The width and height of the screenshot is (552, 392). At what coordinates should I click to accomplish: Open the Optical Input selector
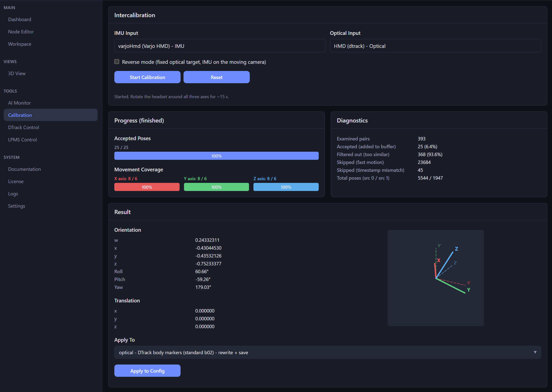(x=435, y=46)
